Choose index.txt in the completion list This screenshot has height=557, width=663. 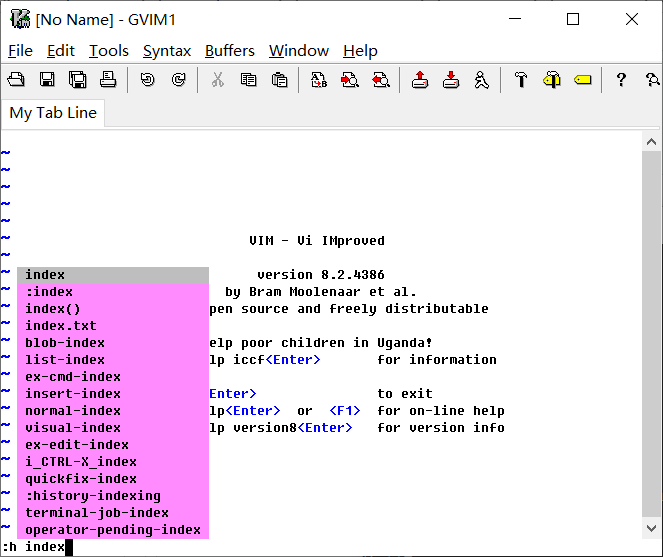click(x=113, y=326)
